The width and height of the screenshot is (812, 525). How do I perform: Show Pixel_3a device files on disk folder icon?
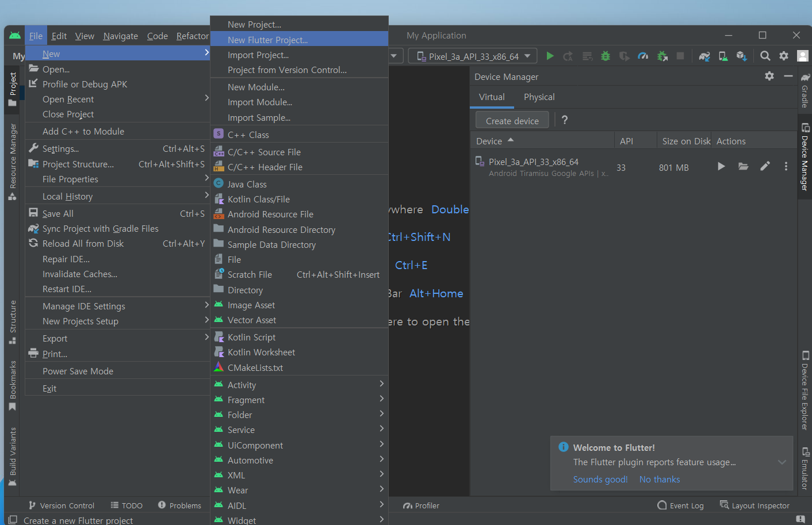coord(744,166)
